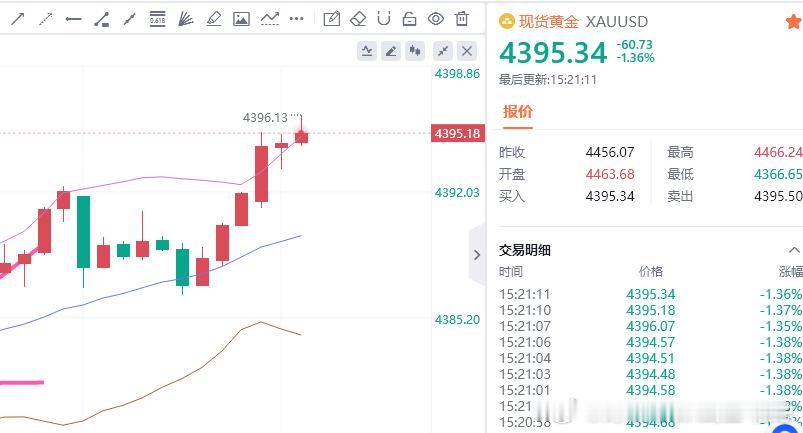Collapse the side panel with chevron arrow
The width and height of the screenshot is (803, 433).
pyautogui.click(x=477, y=254)
